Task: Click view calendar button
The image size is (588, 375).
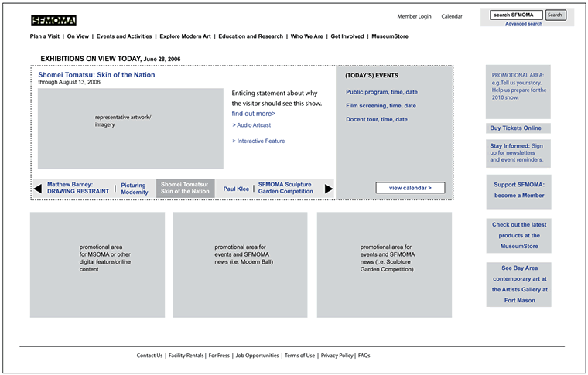Action: (410, 188)
